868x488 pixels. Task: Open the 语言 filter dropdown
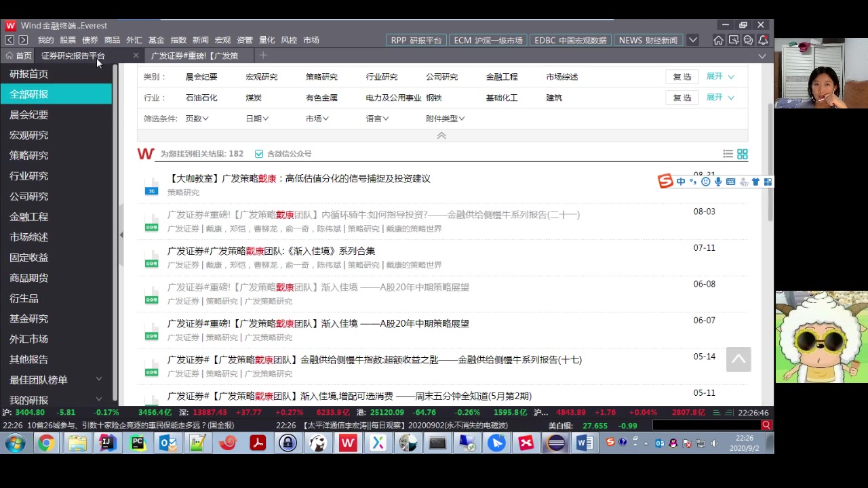pyautogui.click(x=377, y=119)
